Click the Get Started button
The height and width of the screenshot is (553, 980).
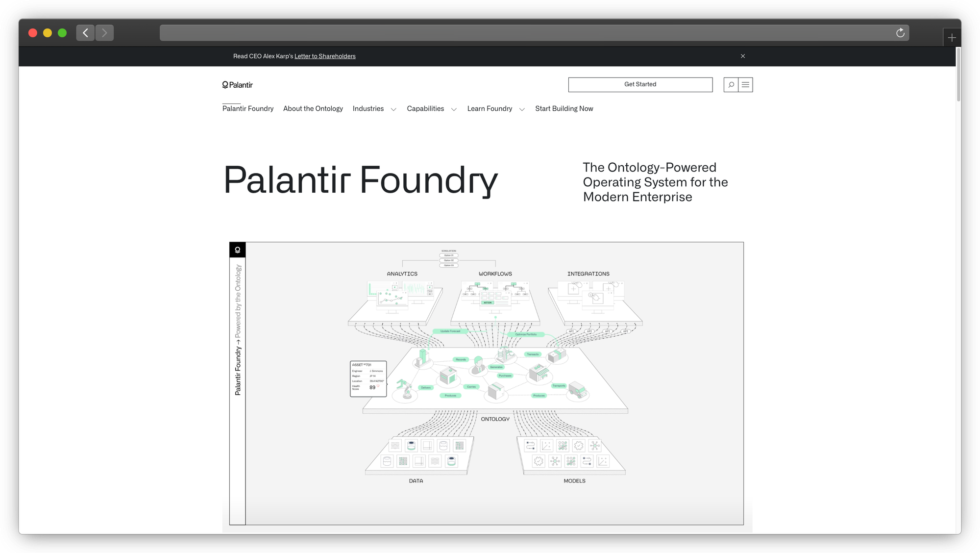(640, 84)
